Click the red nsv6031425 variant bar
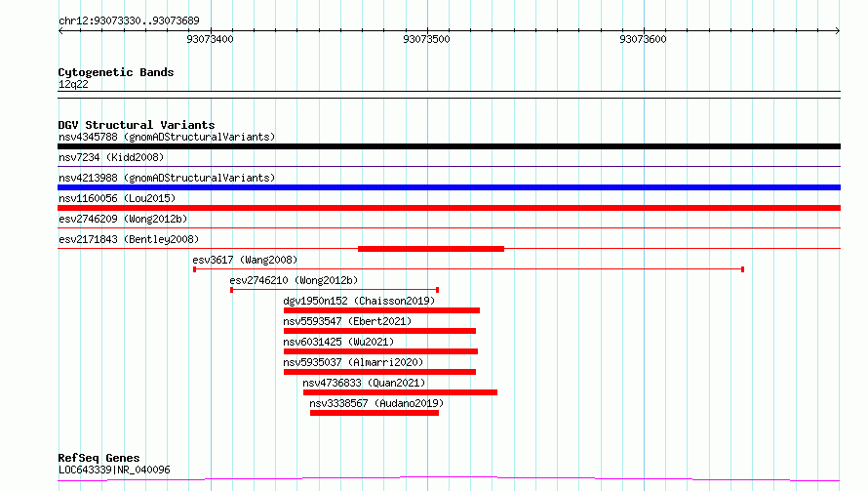Screen dimensions: 868x491 [x=380, y=351]
